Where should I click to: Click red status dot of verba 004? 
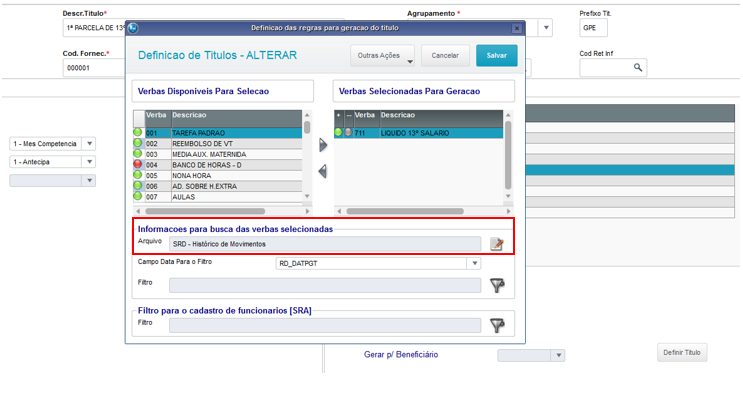click(138, 164)
